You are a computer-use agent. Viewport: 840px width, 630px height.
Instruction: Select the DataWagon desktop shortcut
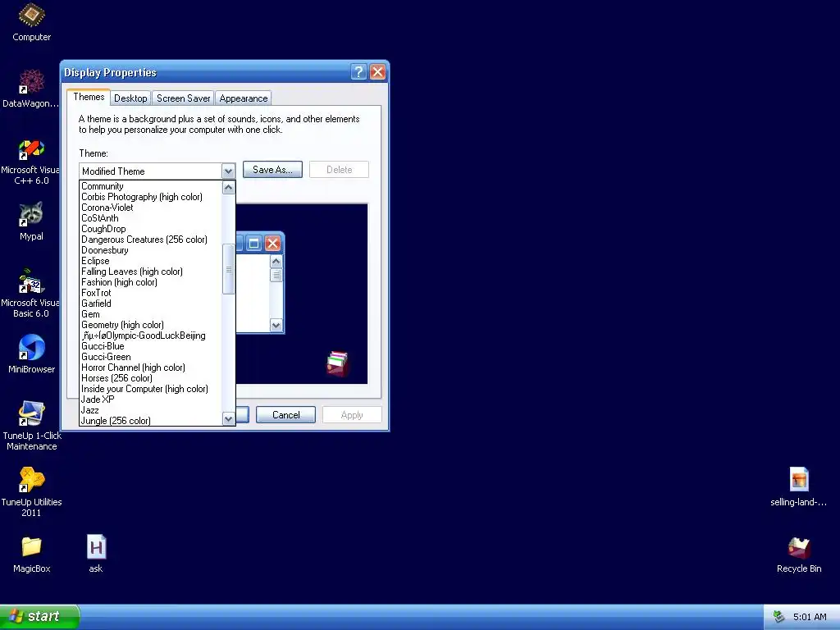[x=30, y=89]
